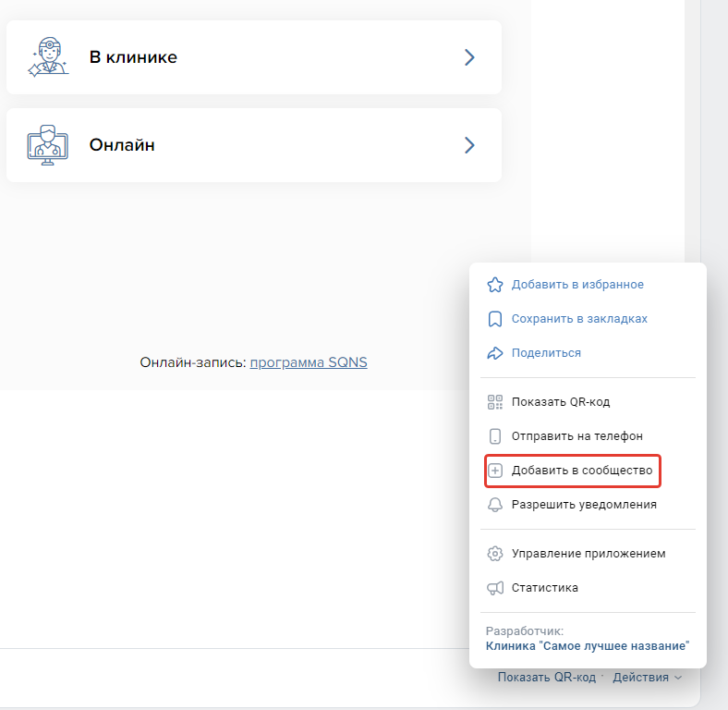Click the bookmark icon in menu

[x=495, y=319]
